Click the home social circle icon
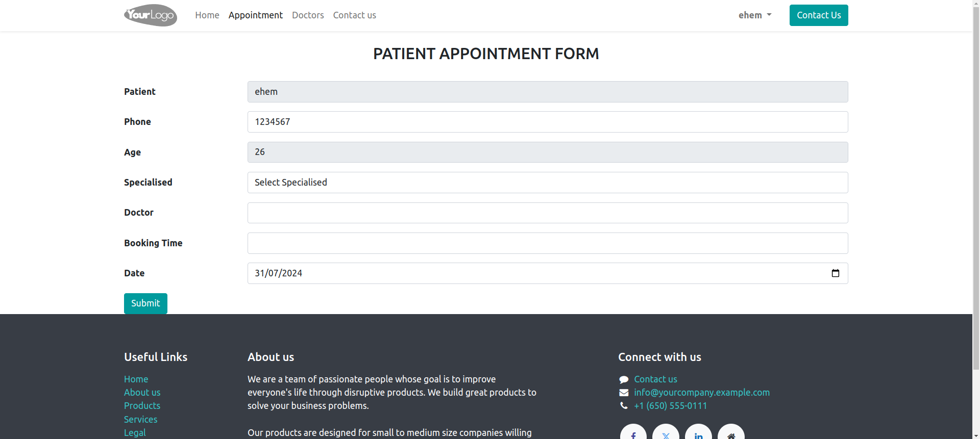Image resolution: width=980 pixels, height=439 pixels. [x=731, y=433]
